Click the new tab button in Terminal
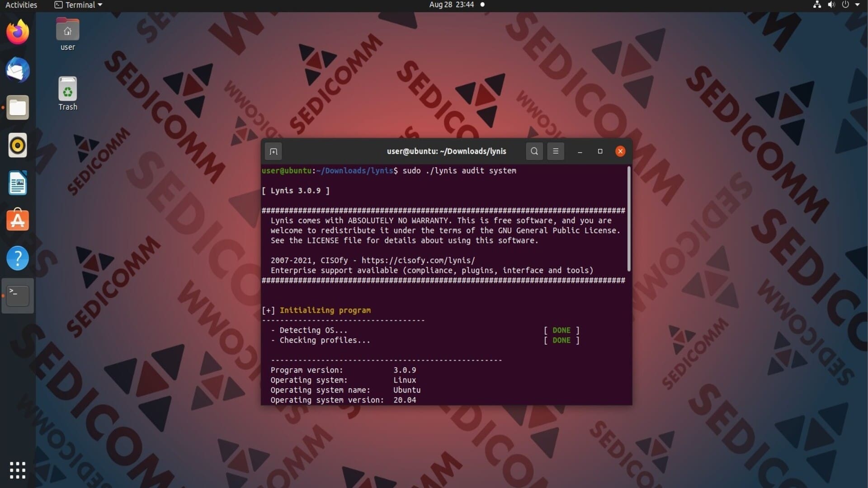The width and height of the screenshot is (868, 488). pyautogui.click(x=274, y=151)
